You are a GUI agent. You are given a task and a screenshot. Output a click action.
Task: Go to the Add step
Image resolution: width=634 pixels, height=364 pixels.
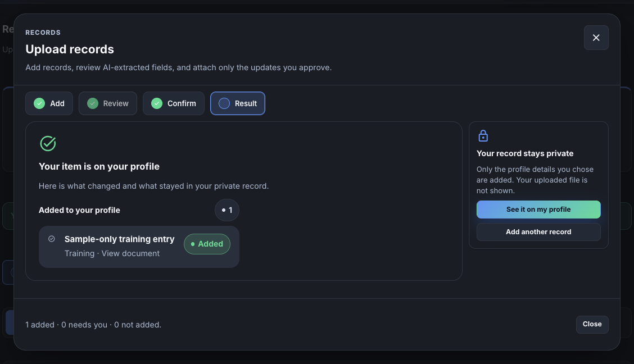coord(49,103)
